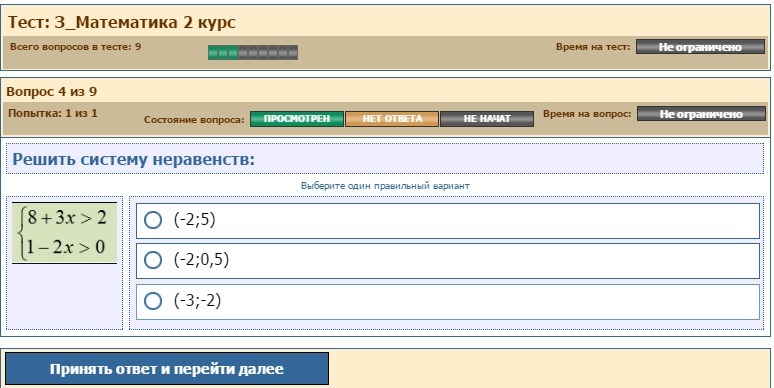Click the 'Состояние вопроса:' label
Screen dimensions: 774x388
pos(194,119)
